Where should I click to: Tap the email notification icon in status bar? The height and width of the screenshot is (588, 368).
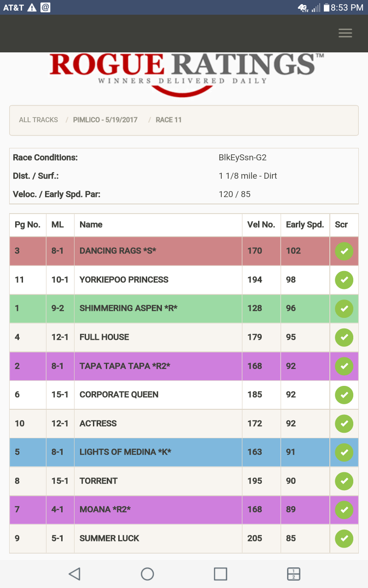[45, 7]
